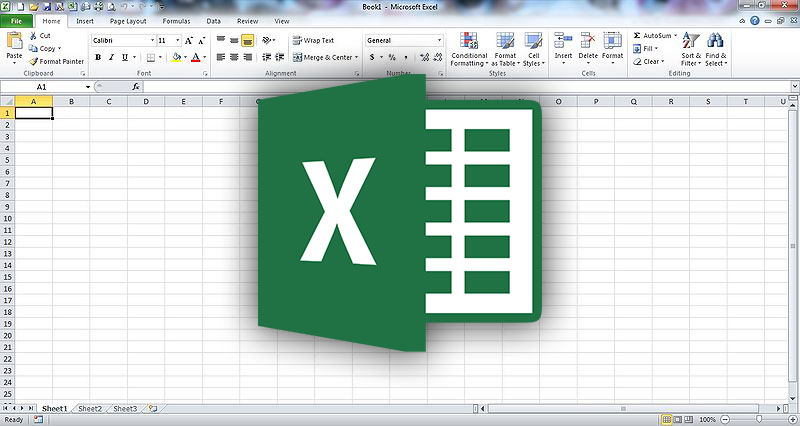Toggle Underline formatting
This screenshot has width=800, height=426.
click(124, 57)
